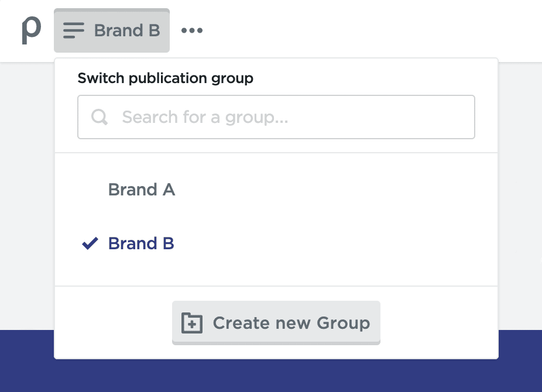Click the Switch publication group heading
542x392 pixels.
pyautogui.click(x=165, y=78)
